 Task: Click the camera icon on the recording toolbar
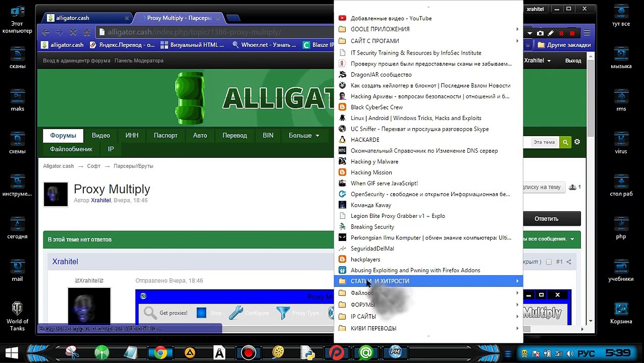pos(540,33)
